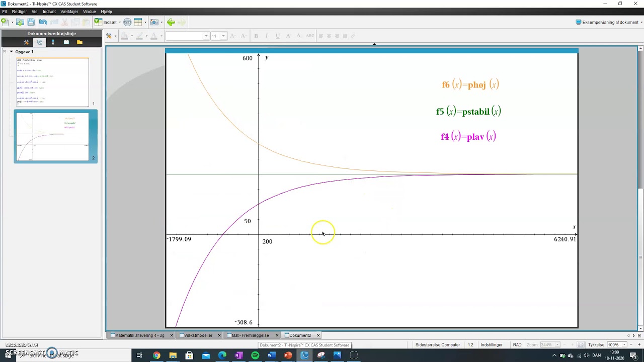The width and height of the screenshot is (644, 362).
Task: Open the handheld emulator icon in the sidebar
Action: [x=53, y=42]
